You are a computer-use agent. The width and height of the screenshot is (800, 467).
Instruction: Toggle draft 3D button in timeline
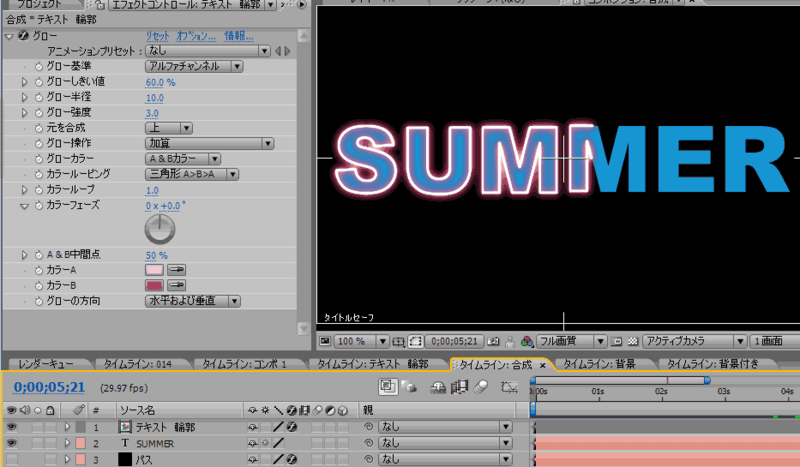[x=409, y=387]
